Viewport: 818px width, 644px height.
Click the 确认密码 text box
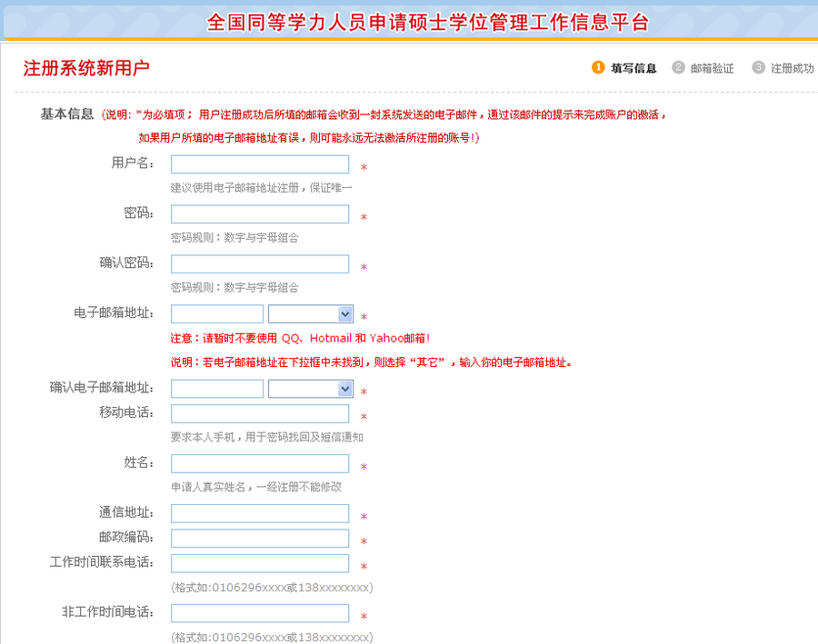click(258, 263)
